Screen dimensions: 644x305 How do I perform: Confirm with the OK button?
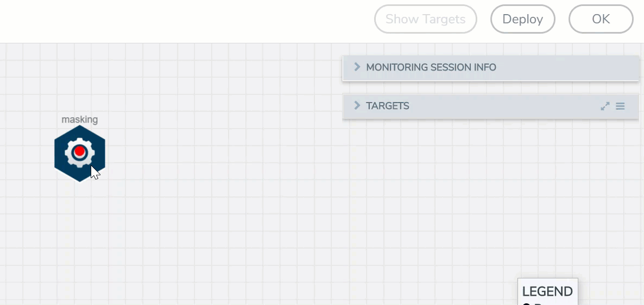pyautogui.click(x=601, y=20)
